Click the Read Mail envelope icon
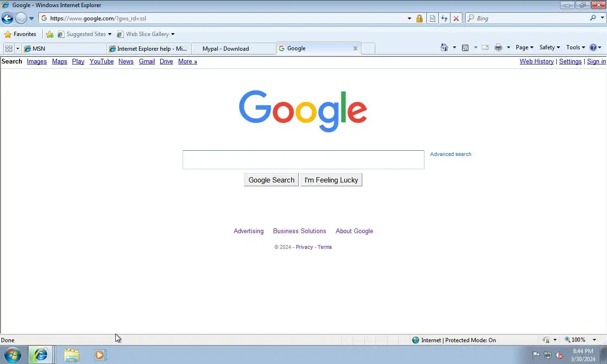Image resolution: width=607 pixels, height=364 pixels. pyautogui.click(x=485, y=47)
